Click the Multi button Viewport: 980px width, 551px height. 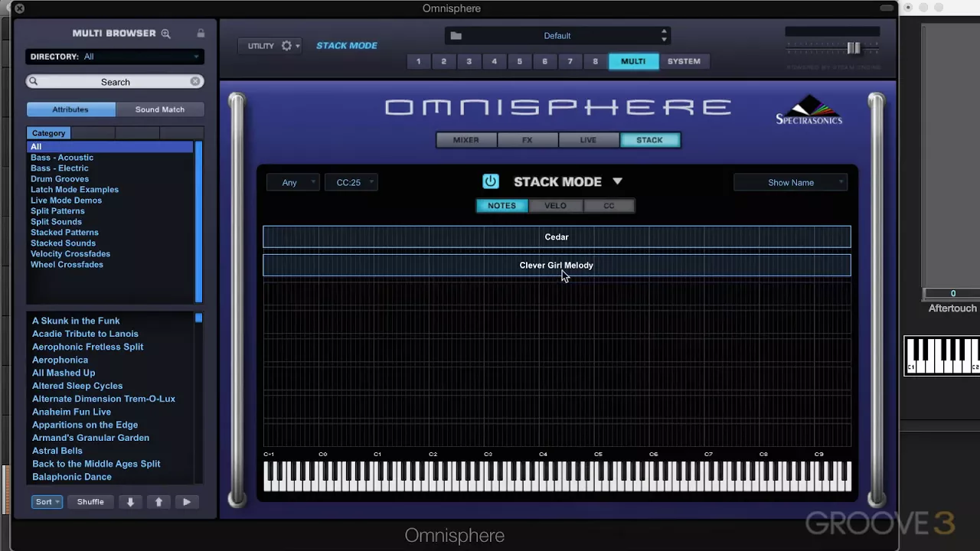(633, 61)
